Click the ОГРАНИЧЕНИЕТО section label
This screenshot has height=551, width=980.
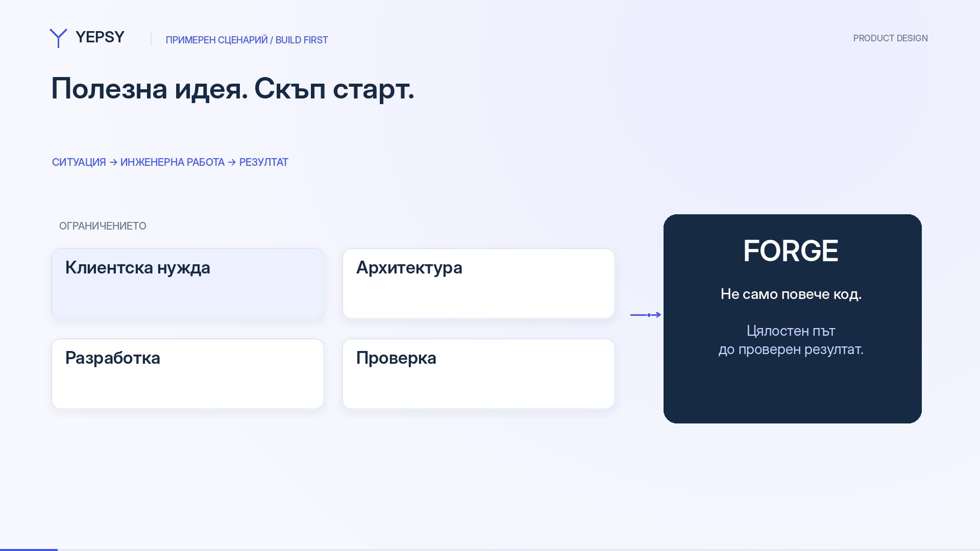point(103,226)
